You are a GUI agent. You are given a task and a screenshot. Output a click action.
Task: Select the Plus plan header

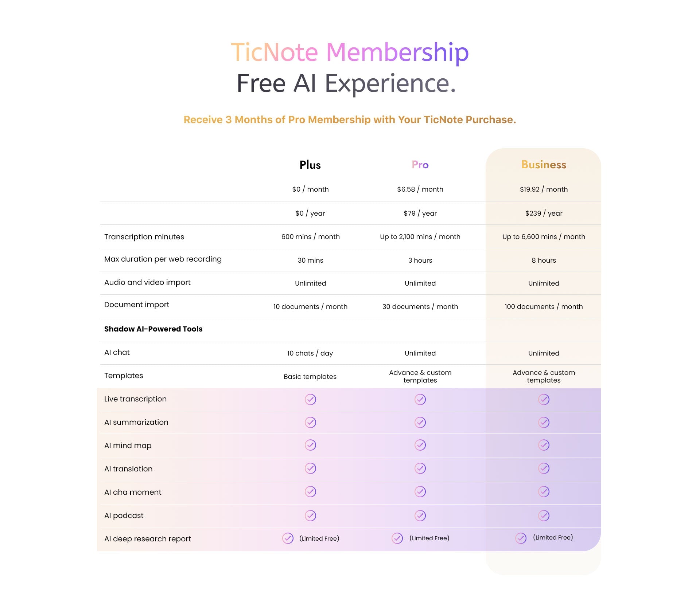point(310,165)
